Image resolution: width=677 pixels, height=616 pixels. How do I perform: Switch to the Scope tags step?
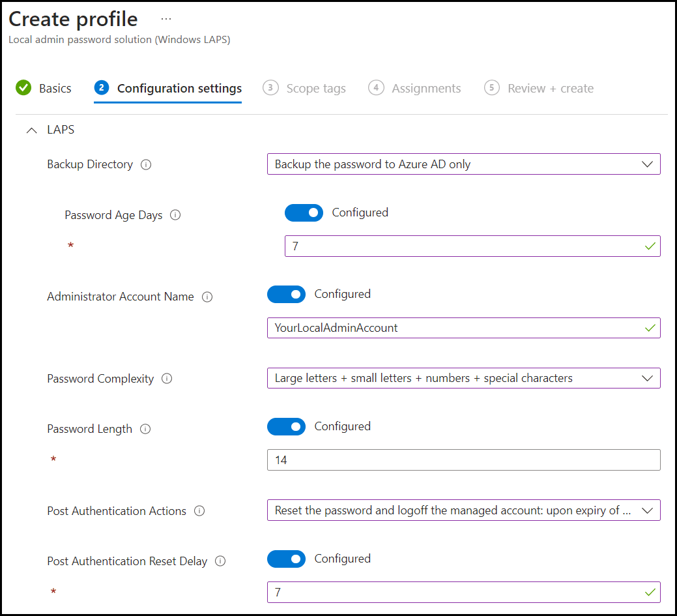coord(305,89)
